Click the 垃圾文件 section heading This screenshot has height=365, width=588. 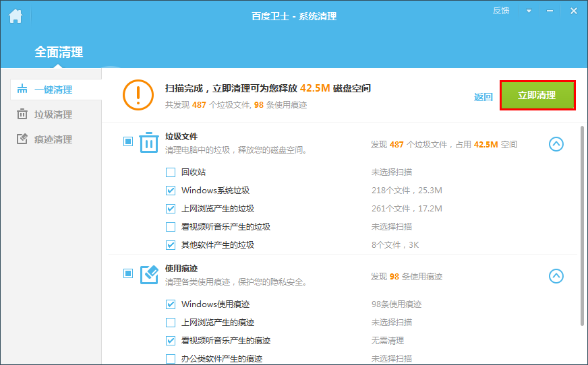181,137
